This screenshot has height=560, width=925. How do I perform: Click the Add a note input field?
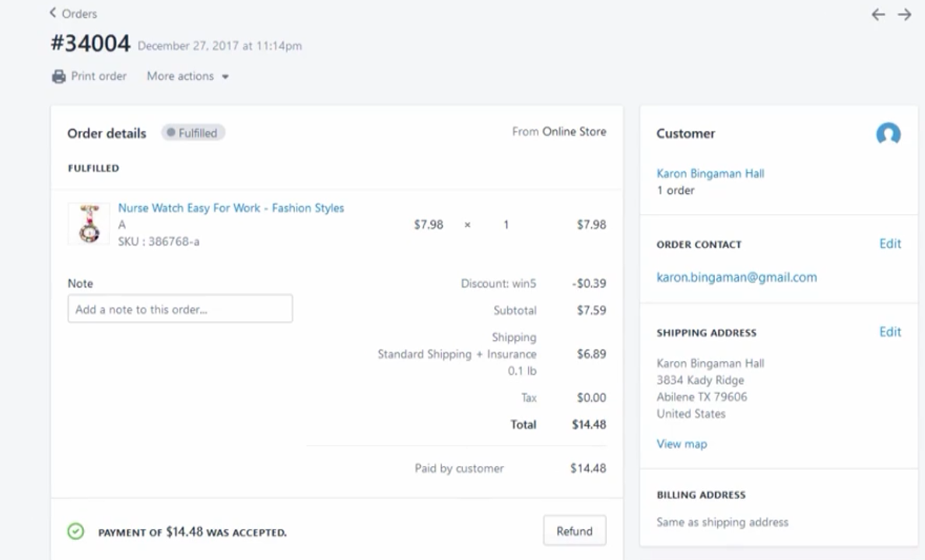(x=180, y=309)
